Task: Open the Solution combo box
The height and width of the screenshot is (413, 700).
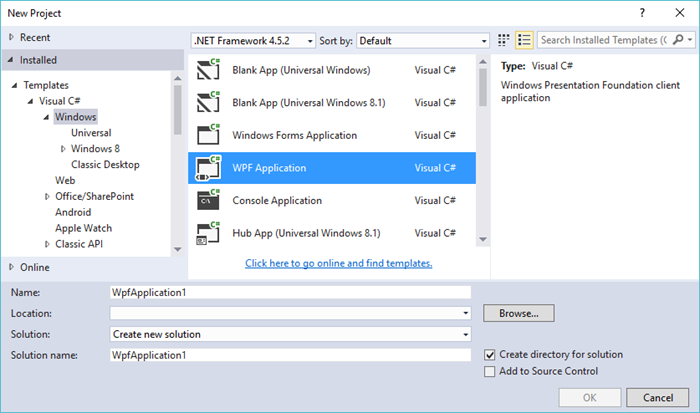Action: (x=290, y=334)
